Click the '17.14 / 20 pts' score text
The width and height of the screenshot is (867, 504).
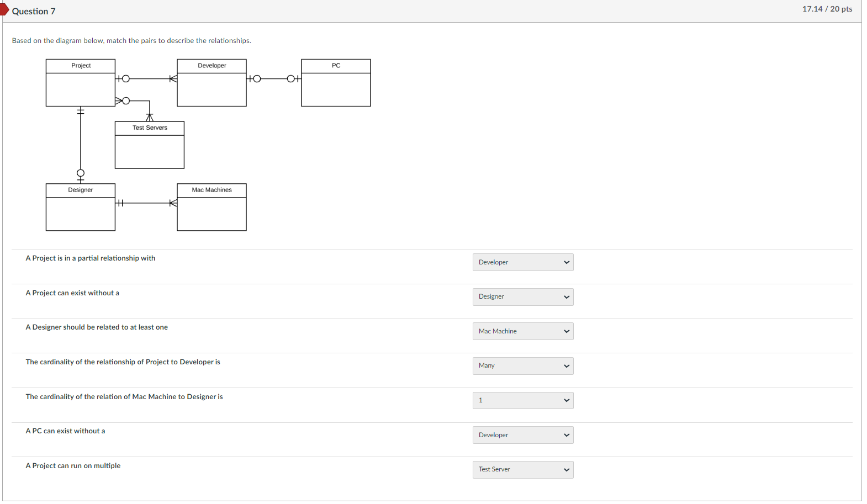point(827,9)
